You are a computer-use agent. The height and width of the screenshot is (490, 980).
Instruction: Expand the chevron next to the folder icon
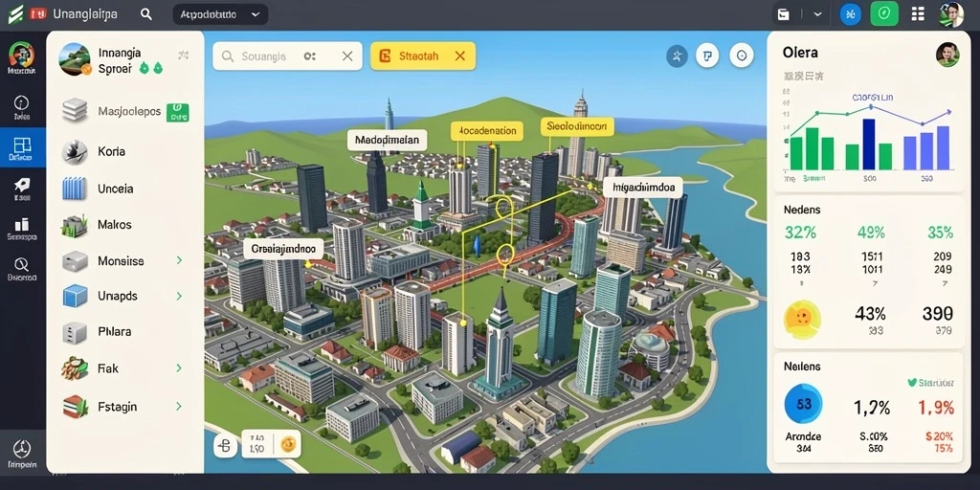point(817,14)
